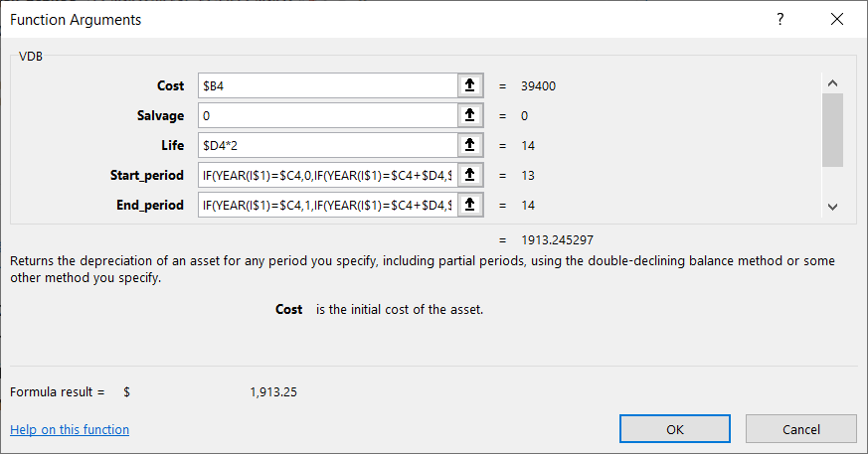Click the Function Arguments title text
Image resolution: width=868 pixels, height=454 pixels.
tap(76, 20)
